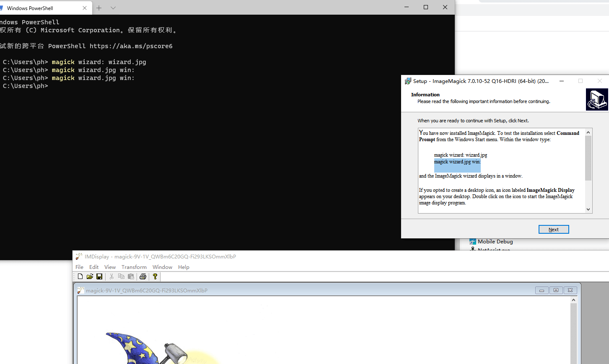Click the Print icon in IMDisplay toolbar
609x364 pixels.
[143, 276]
